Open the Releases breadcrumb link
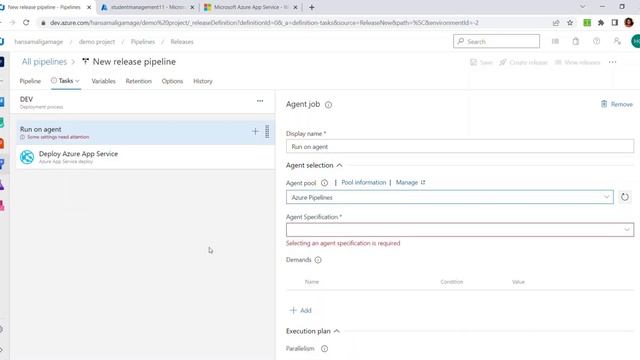 pos(182,42)
